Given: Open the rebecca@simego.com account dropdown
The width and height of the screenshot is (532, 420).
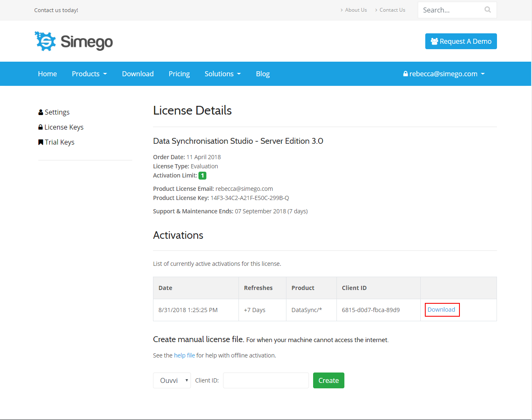Looking at the screenshot, I should [444, 74].
